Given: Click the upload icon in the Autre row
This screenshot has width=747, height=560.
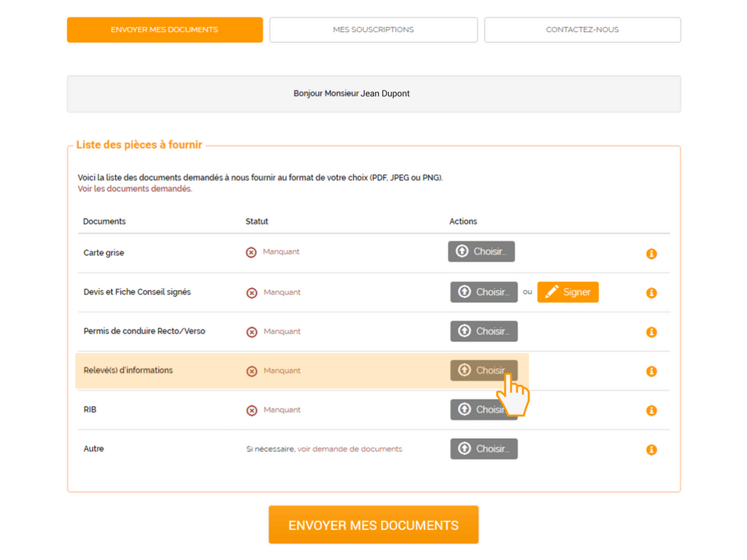Looking at the screenshot, I should tap(465, 448).
